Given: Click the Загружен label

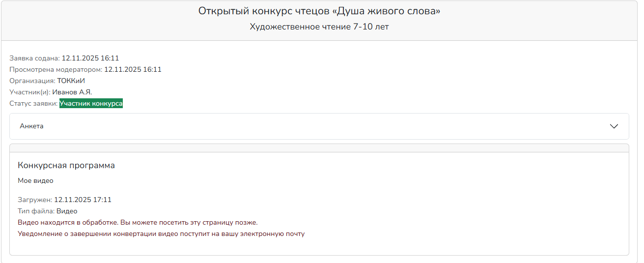Looking at the screenshot, I should pos(35,200).
